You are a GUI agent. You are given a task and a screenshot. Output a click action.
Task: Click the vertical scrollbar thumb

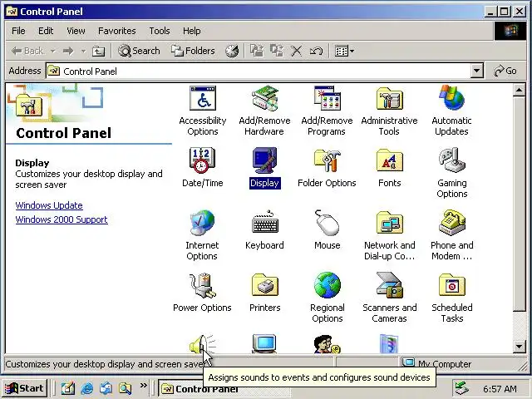[x=519, y=204]
